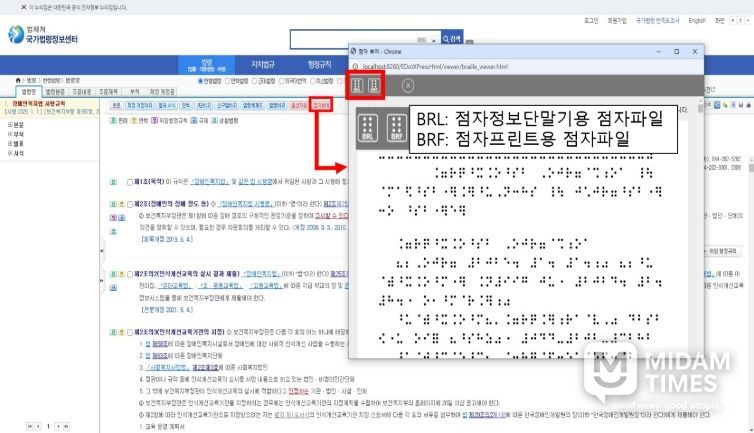The width and height of the screenshot is (754, 433).
Task: Switch to the 조문내용 tab
Action: [x=82, y=91]
